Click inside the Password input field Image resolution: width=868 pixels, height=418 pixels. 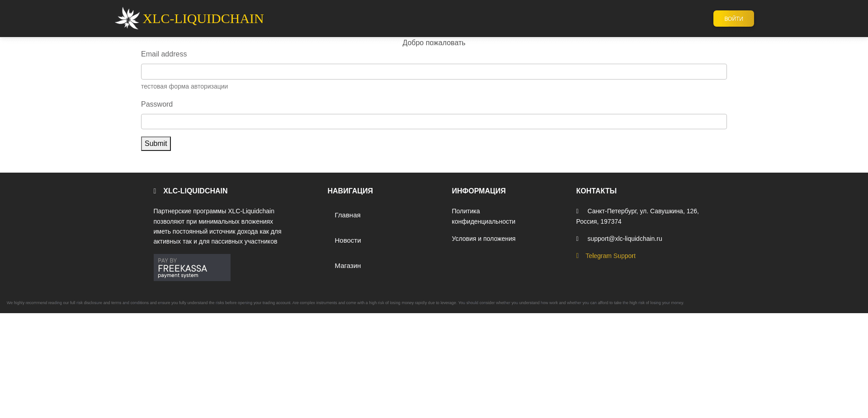pos(434,122)
